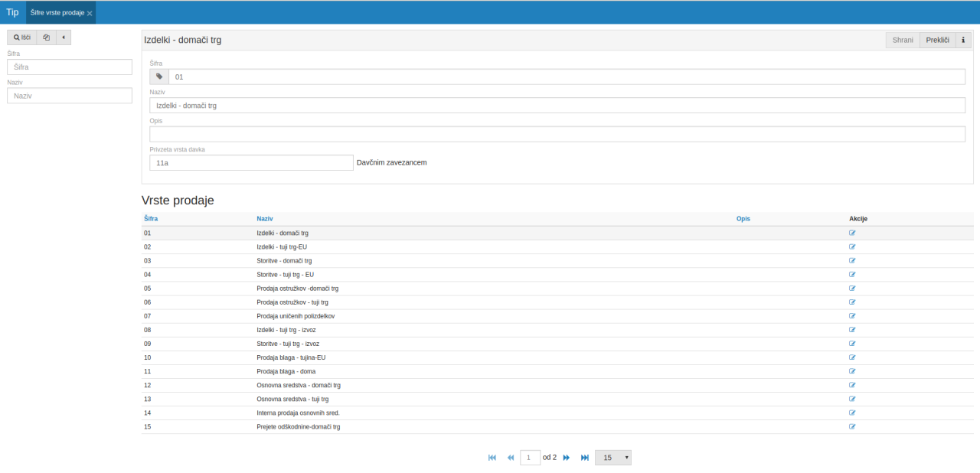980x473 pixels.
Task: Click the Išči search button
Action: tap(22, 38)
